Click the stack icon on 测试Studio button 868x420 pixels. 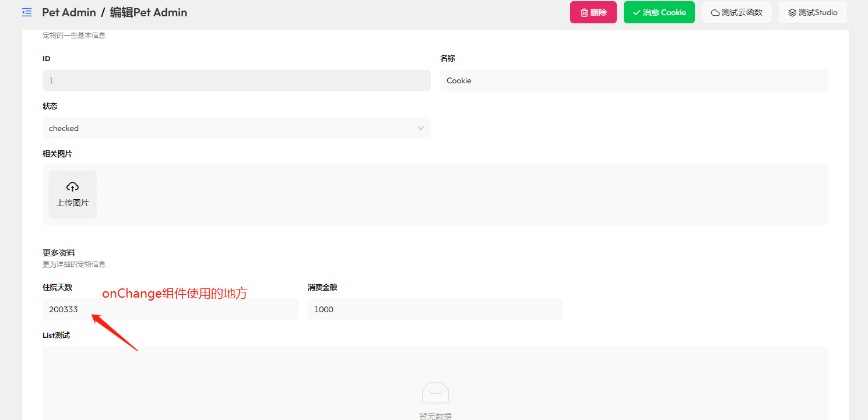click(x=792, y=12)
